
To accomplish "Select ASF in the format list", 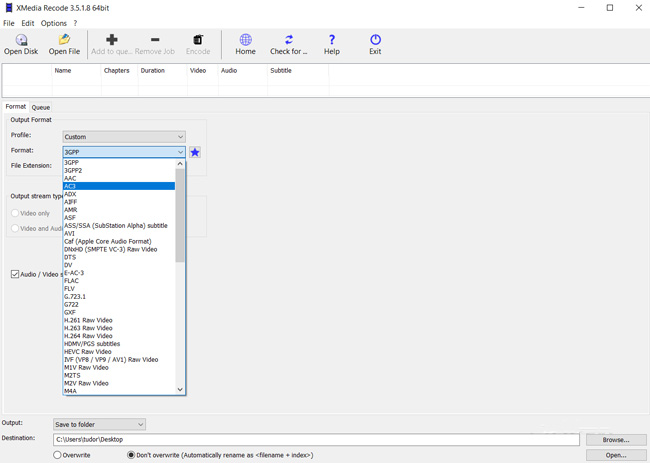I will [119, 218].
